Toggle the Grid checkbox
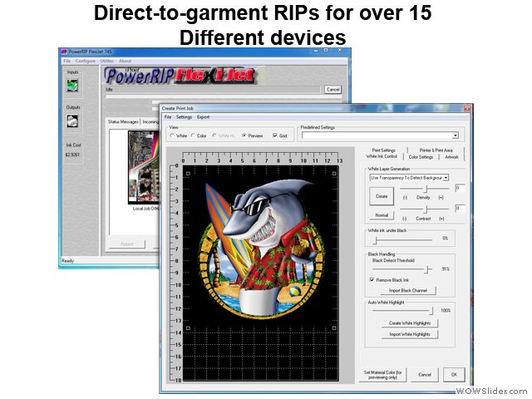Screen dimensions: 532x399 point(275,135)
